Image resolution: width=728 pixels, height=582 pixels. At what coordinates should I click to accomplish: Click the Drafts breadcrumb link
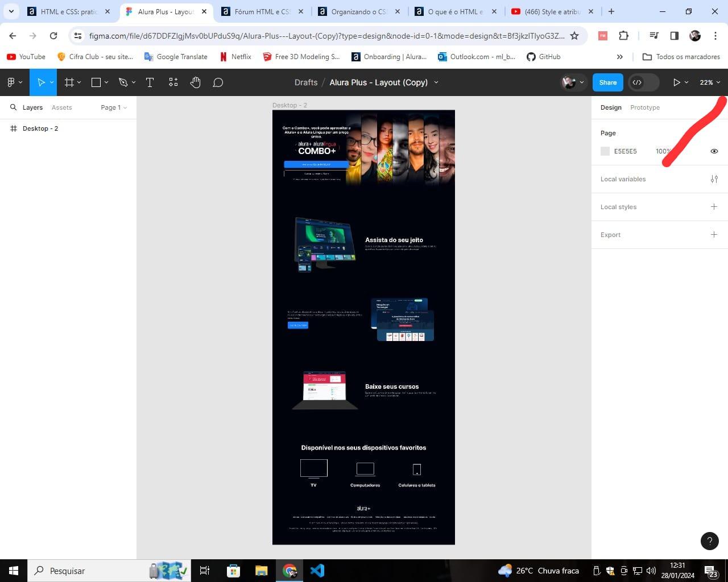click(x=306, y=82)
